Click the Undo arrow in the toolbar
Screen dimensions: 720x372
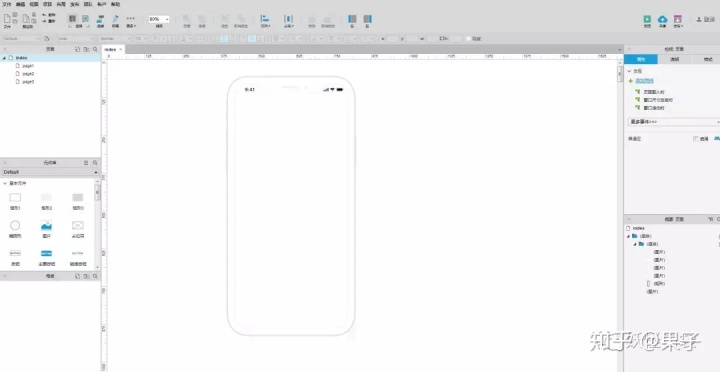45,15
